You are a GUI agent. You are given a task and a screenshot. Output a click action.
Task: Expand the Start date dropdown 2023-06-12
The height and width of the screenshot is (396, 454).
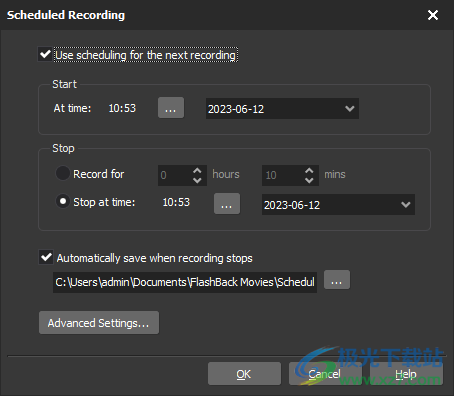coord(350,109)
